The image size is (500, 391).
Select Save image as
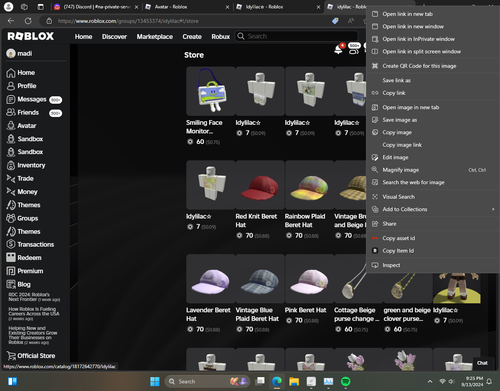click(433, 120)
